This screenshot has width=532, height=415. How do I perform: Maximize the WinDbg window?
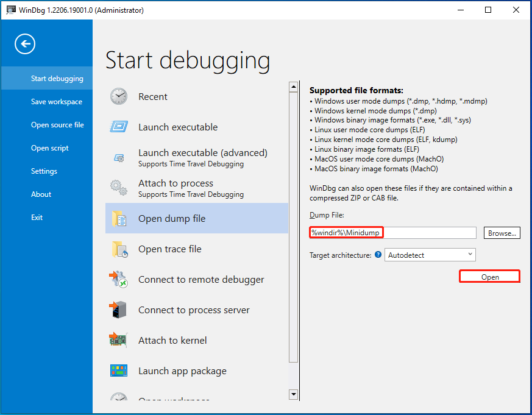(488, 10)
